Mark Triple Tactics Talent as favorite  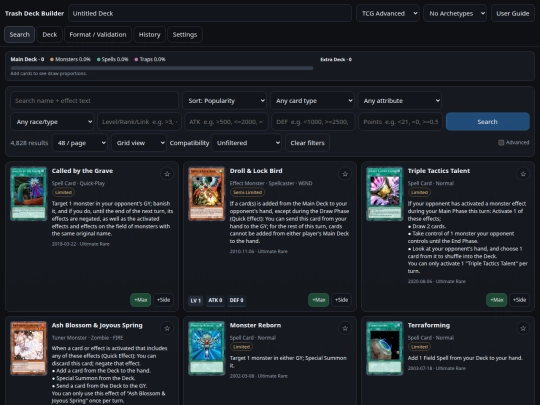click(x=523, y=174)
